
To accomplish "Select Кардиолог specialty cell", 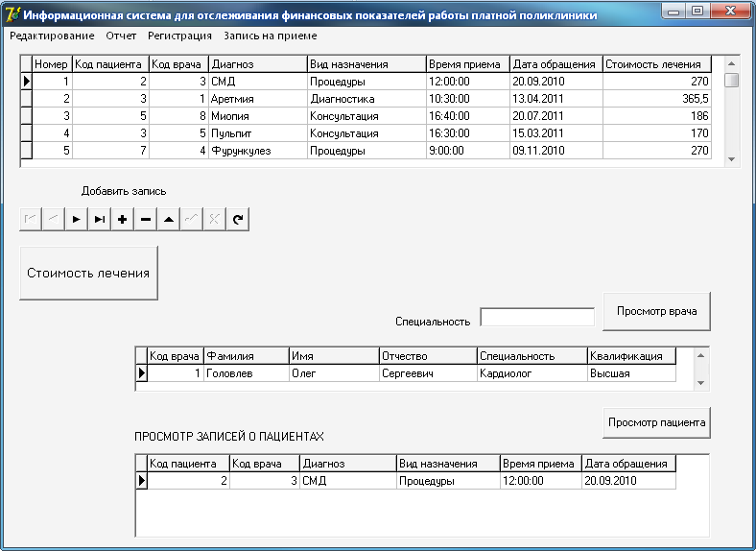I will (532, 373).
